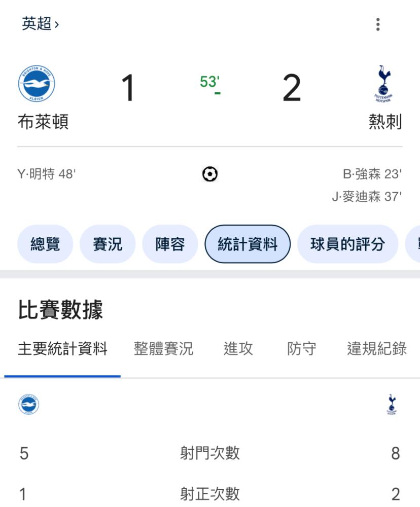Switch to the 防守 tab
The width and height of the screenshot is (420, 507).
tap(302, 349)
